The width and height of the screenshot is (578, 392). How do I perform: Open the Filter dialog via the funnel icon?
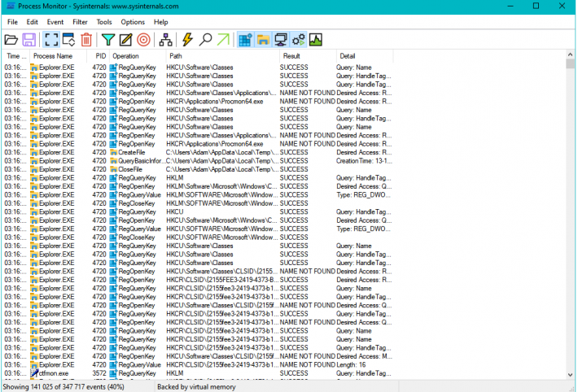108,40
